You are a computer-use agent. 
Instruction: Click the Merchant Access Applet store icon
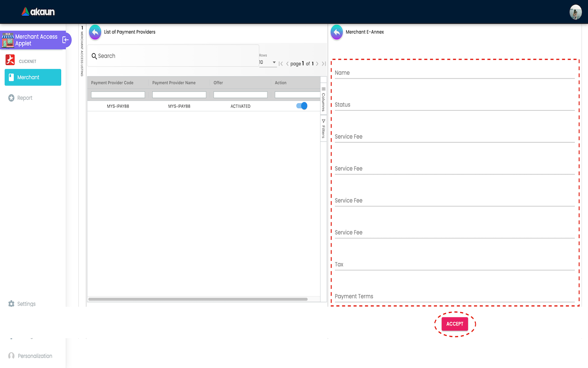point(8,40)
